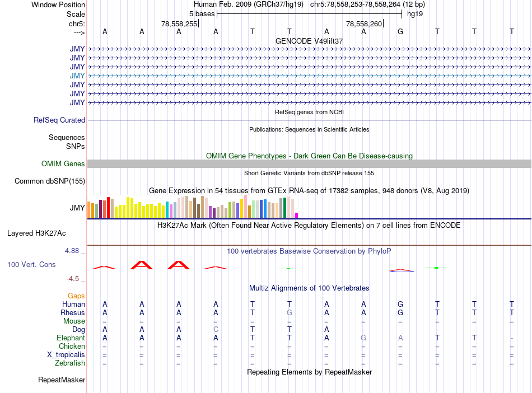This screenshot has height=393, width=532.
Task: Open 'Publications: Sequences in Scientific Articles' title
Action: pyautogui.click(x=309, y=129)
